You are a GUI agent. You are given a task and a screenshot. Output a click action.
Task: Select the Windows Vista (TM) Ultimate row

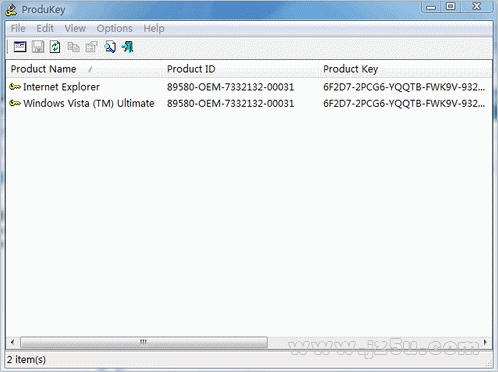(89, 103)
